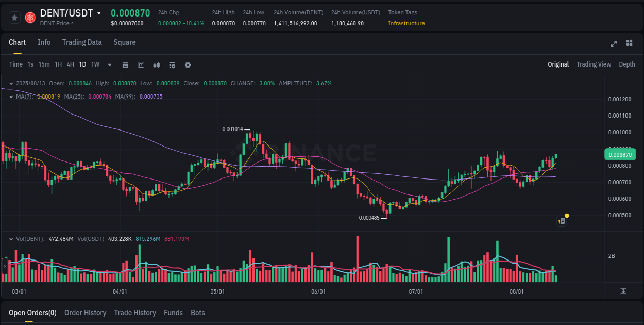Expand the extra timeframes dropdown arrow
This screenshot has width=644, height=325.
click(109, 64)
